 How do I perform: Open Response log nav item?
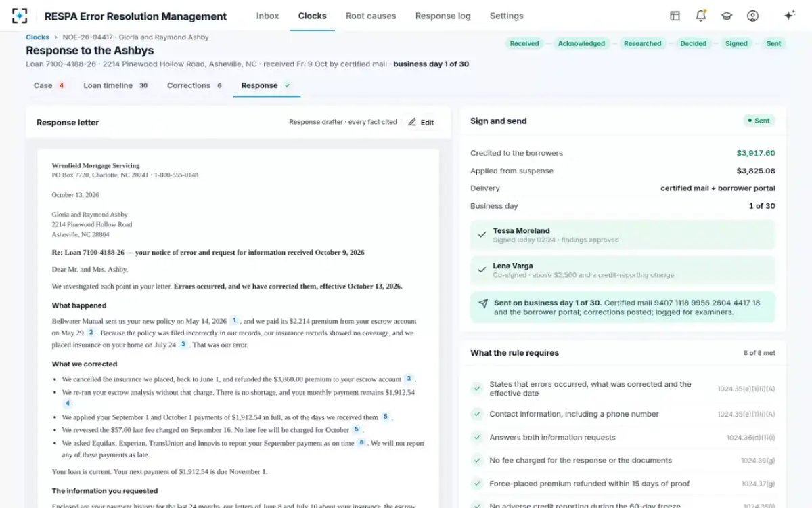pos(443,16)
